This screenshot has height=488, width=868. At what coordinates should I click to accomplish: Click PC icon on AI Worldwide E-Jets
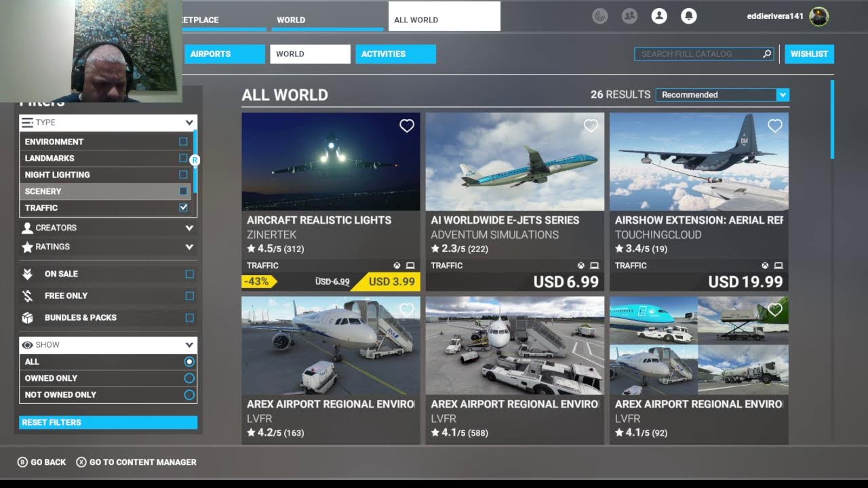595,266
